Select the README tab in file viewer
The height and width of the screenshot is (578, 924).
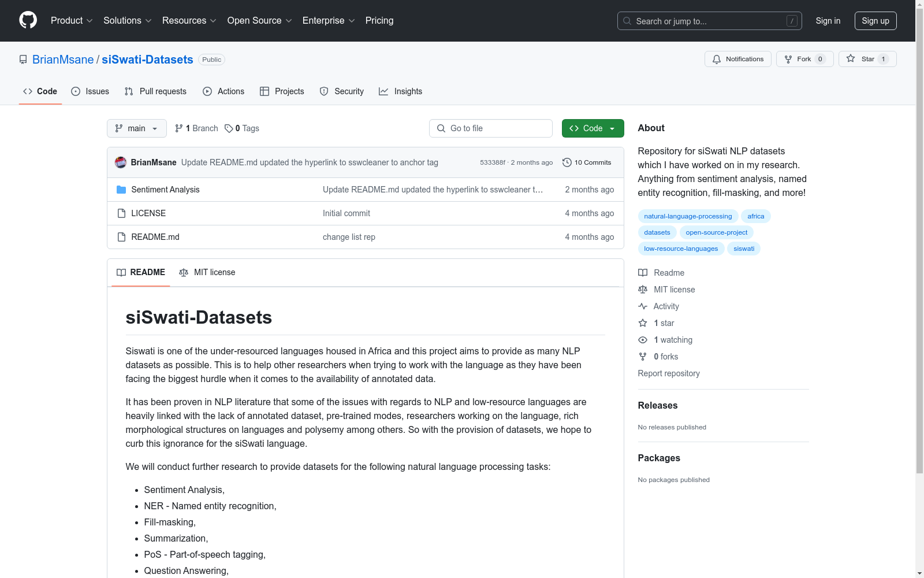point(141,272)
